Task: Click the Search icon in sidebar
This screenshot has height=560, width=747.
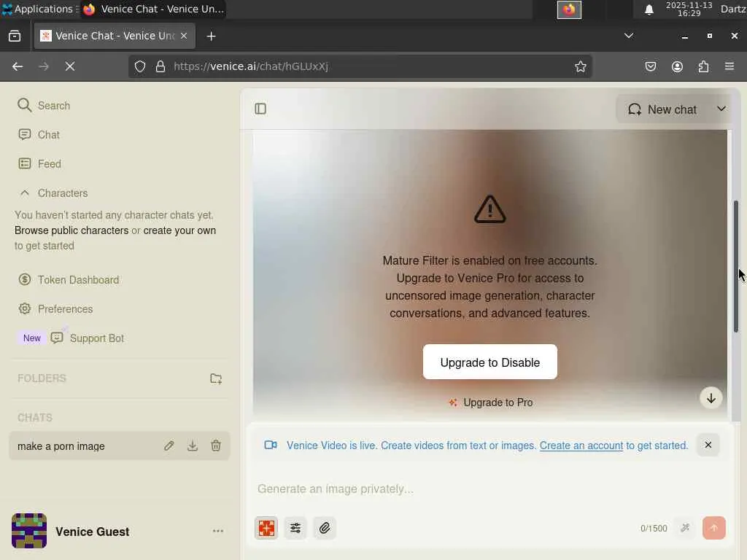Action: coord(24,105)
